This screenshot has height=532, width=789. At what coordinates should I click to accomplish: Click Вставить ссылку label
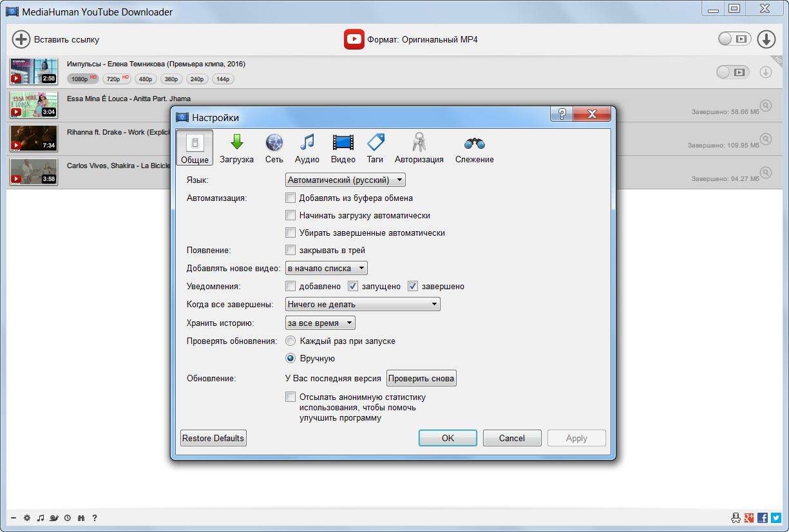67,39
